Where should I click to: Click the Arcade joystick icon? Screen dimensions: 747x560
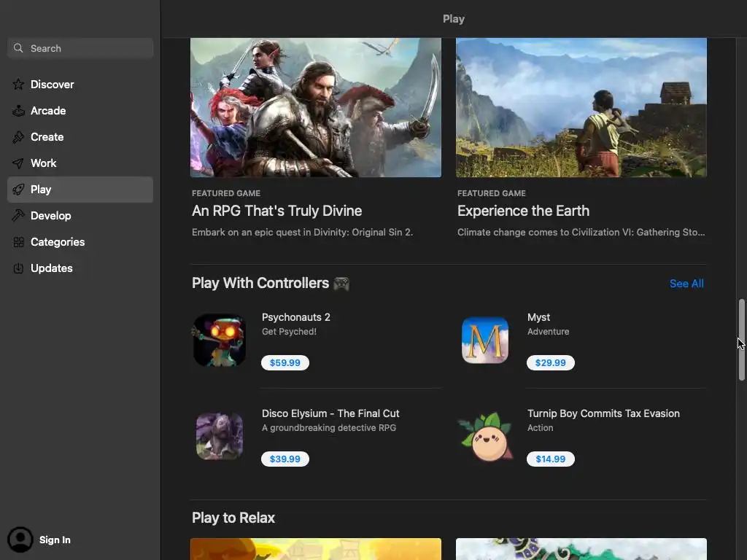18,111
